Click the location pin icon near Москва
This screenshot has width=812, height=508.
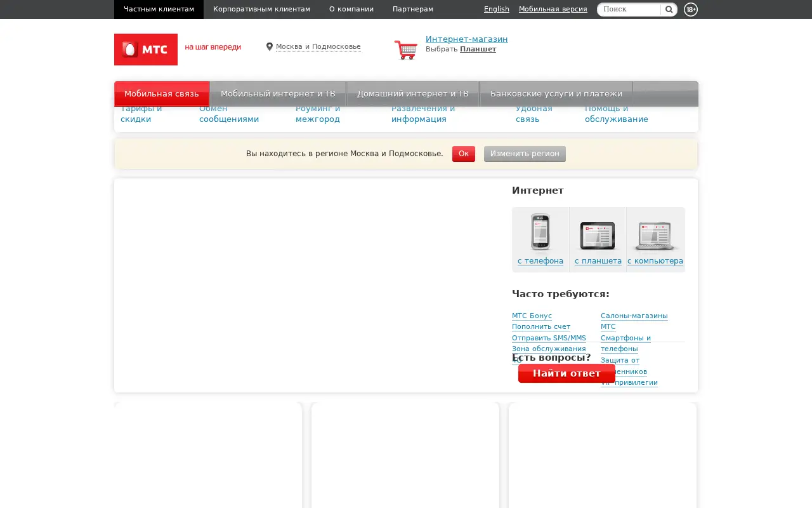pos(270,46)
